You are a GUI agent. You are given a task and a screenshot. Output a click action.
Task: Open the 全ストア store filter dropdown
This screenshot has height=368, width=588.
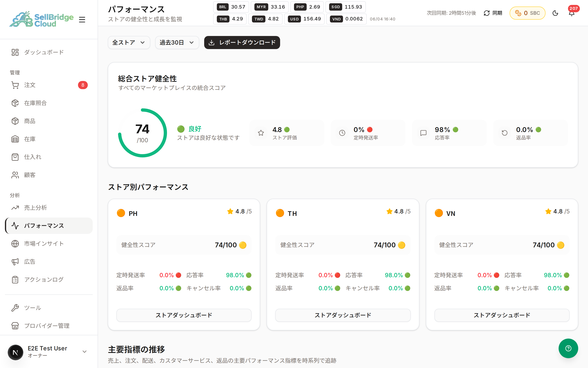tap(129, 43)
